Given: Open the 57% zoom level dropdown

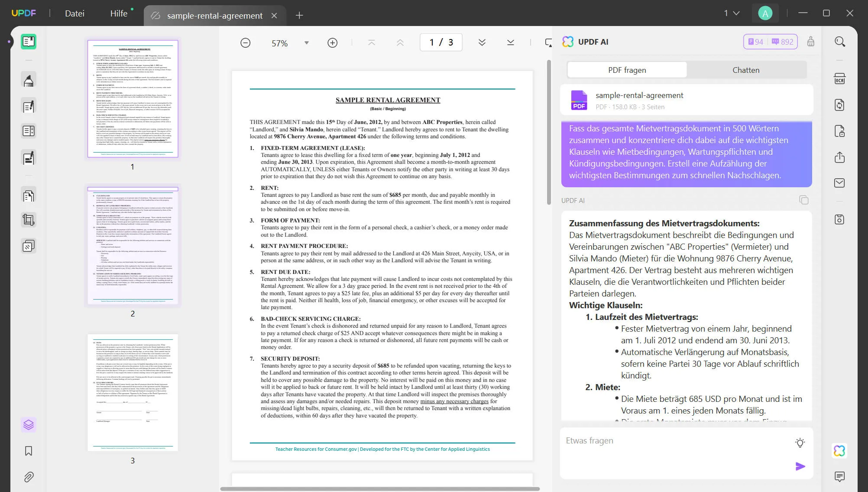Looking at the screenshot, I should [306, 43].
